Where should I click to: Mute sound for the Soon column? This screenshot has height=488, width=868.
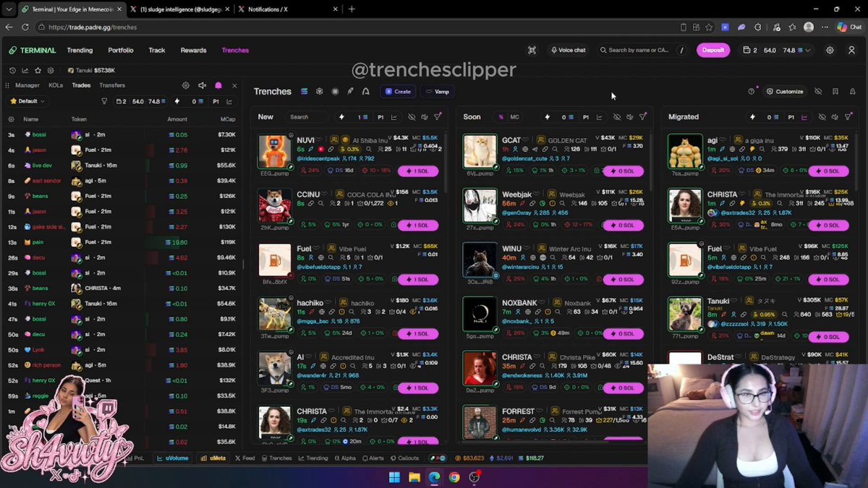coord(629,116)
